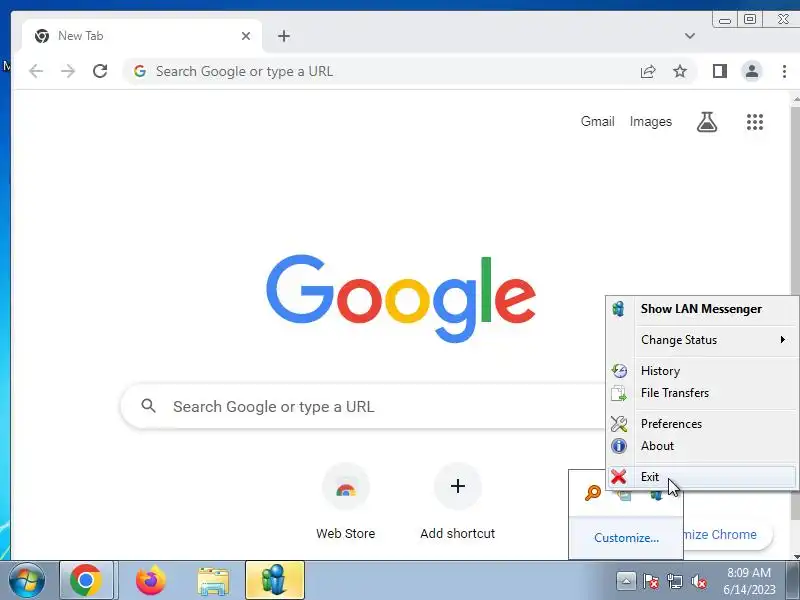800x600 pixels.
Task: Open the Google apps grid
Action: coord(755,122)
